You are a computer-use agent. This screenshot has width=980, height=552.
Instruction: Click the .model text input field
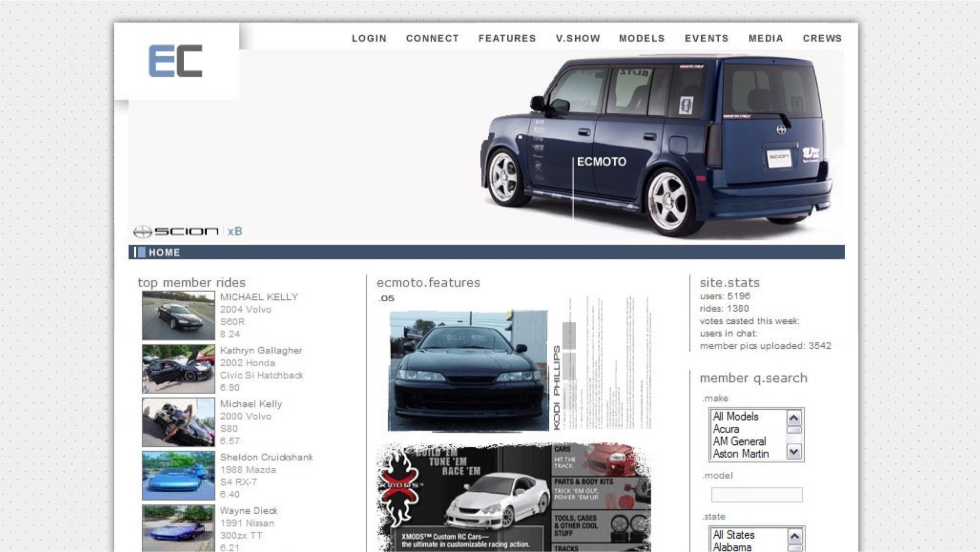click(756, 494)
